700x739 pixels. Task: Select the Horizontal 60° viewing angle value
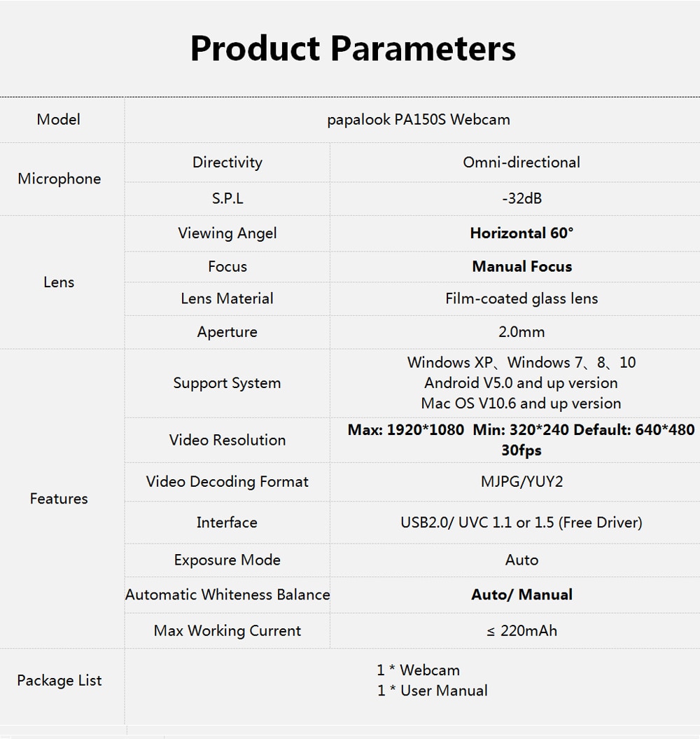[521, 233]
